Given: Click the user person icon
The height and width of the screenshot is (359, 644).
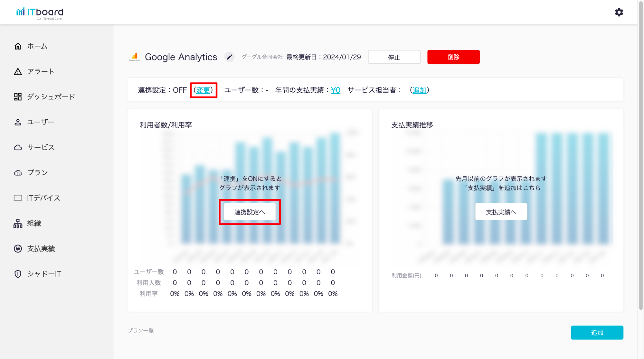Looking at the screenshot, I should (18, 122).
